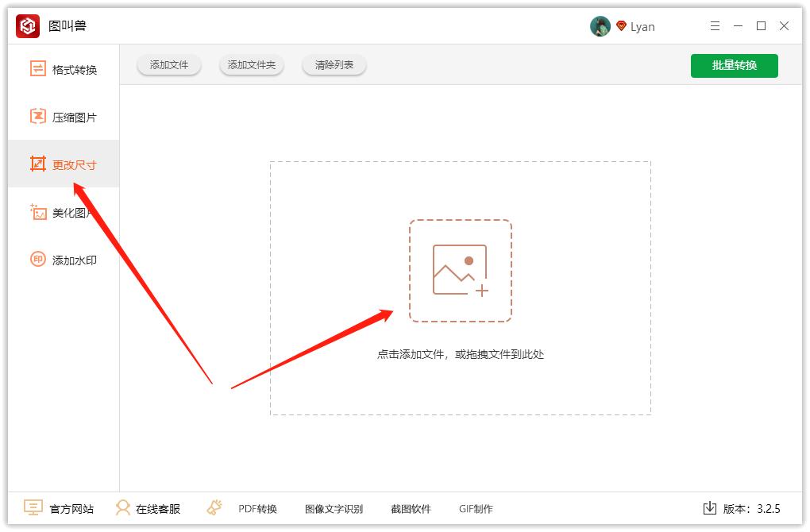Viewport: 810px width, 532px height.
Task: Click the user avatar picture
Action: click(600, 26)
